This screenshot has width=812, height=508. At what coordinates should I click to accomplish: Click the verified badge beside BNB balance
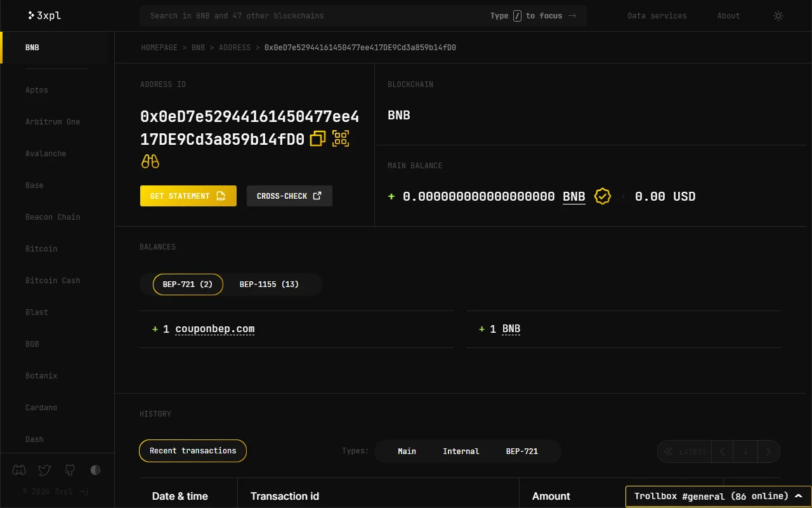(603, 196)
